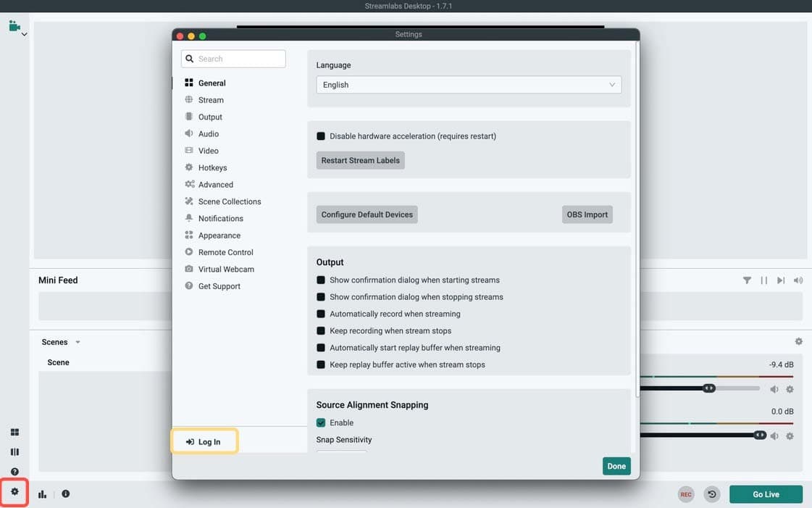The width and height of the screenshot is (812, 508).
Task: Uncheck Automatically record when streaming
Action: (321, 313)
